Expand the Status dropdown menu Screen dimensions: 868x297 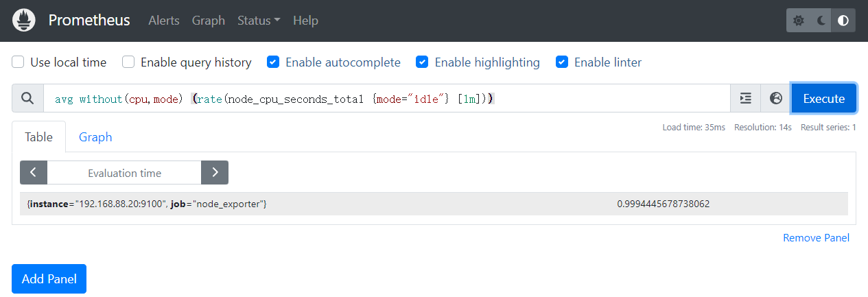pyautogui.click(x=258, y=21)
